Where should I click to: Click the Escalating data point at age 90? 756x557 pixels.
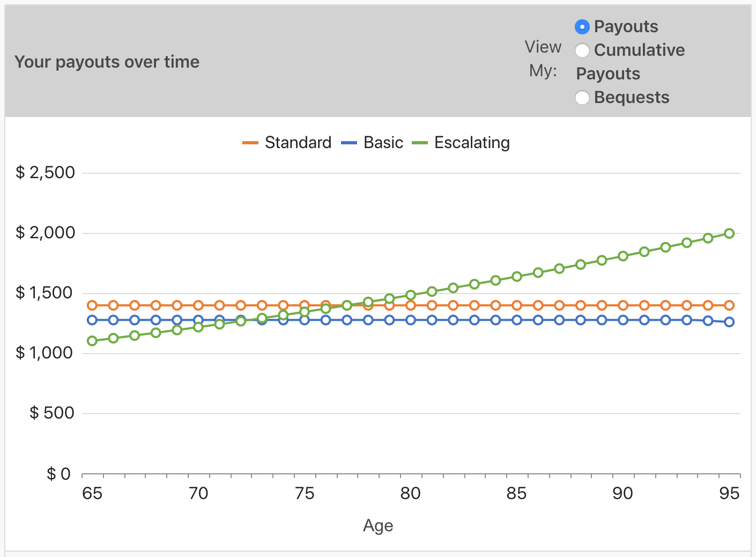tap(623, 256)
